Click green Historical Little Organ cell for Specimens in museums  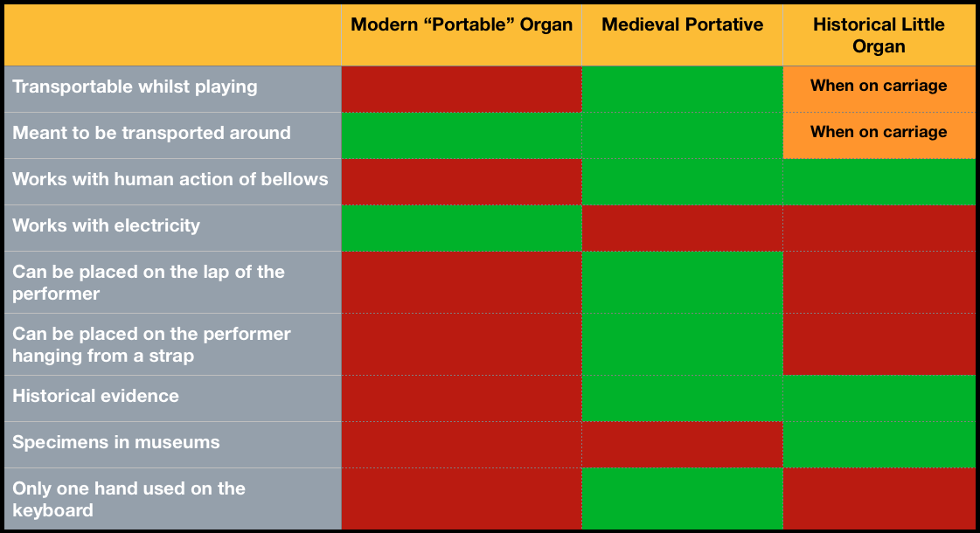(879, 444)
